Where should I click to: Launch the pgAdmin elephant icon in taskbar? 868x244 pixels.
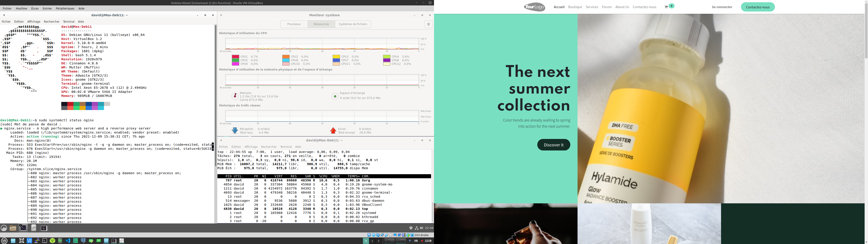point(83,241)
